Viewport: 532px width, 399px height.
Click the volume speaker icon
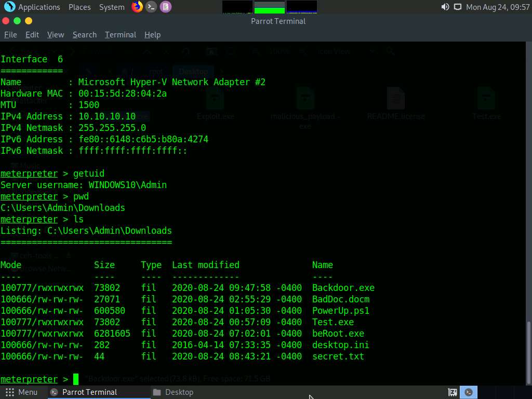click(445, 7)
